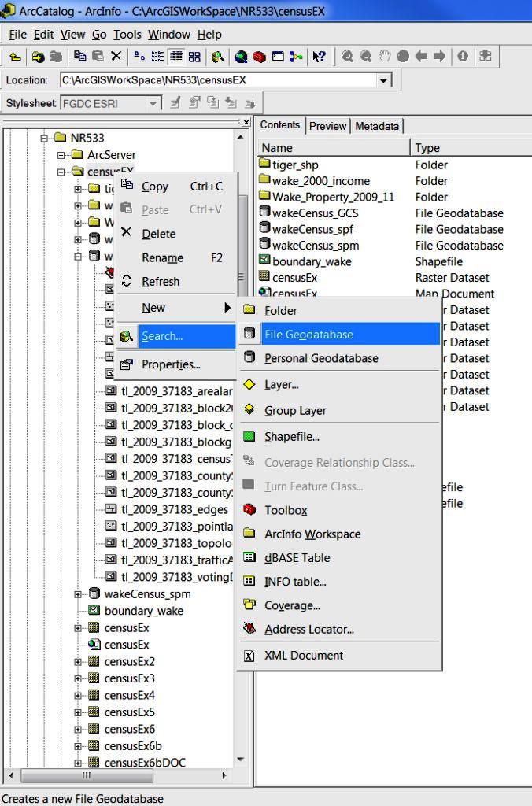
Task: Collapse the NR533 folder node
Action: (44, 138)
